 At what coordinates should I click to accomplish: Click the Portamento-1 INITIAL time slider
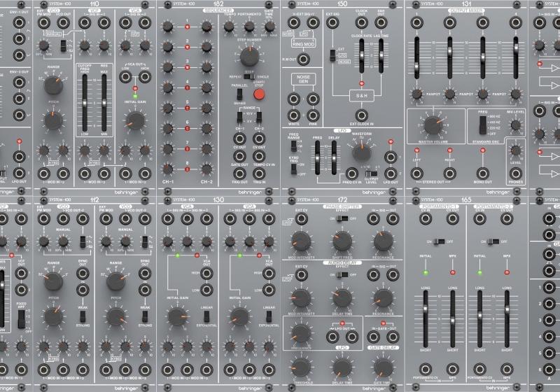coord(426,319)
